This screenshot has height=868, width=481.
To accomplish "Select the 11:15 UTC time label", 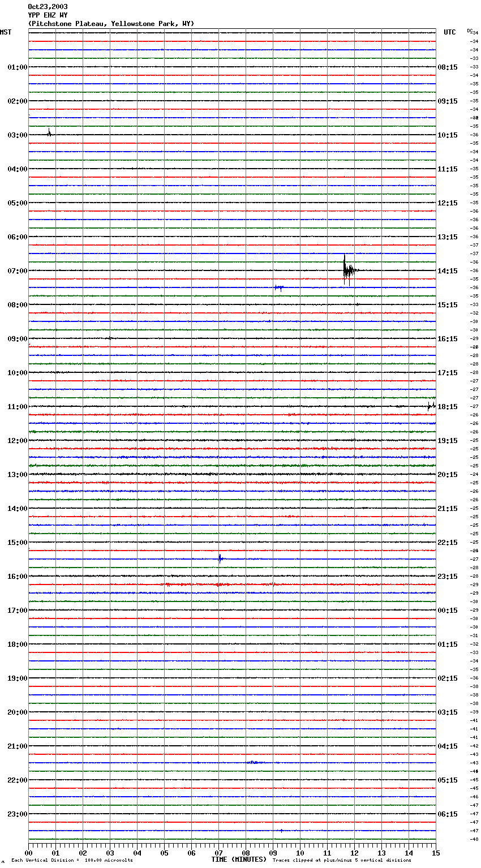I will (448, 169).
